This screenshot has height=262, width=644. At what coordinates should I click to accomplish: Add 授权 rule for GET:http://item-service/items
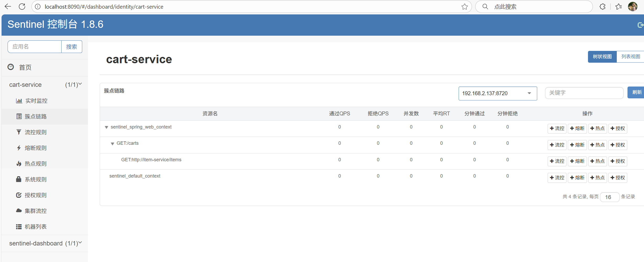click(x=618, y=161)
